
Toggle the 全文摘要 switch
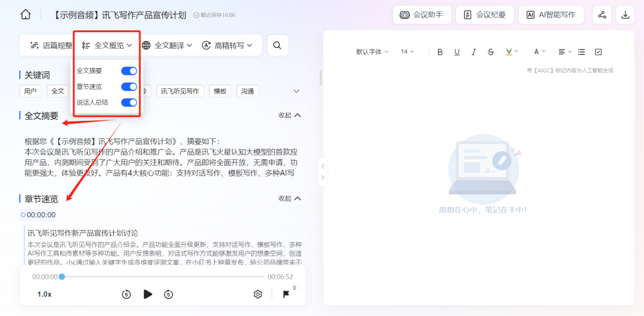point(129,71)
